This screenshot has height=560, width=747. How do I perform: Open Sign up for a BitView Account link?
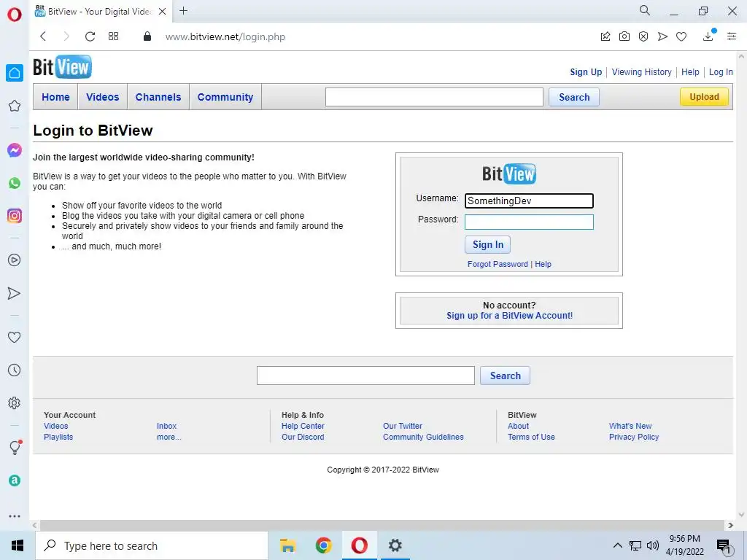point(509,315)
